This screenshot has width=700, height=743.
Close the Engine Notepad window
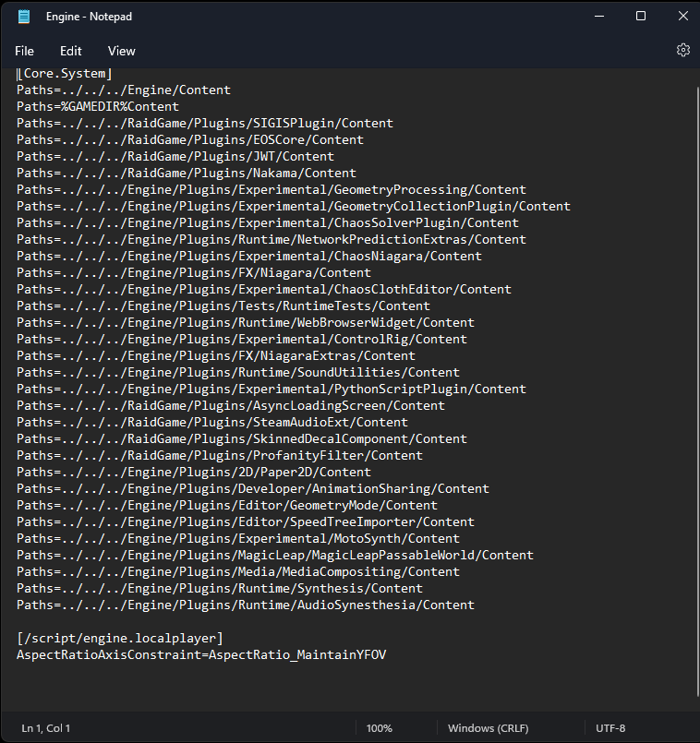683,16
